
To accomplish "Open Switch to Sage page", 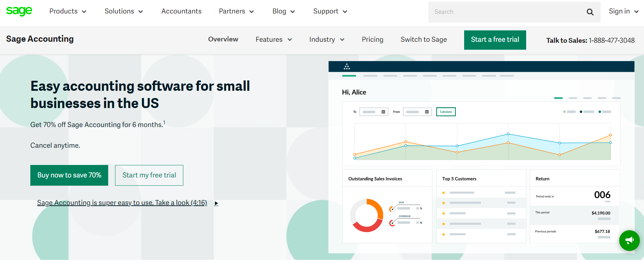I will [423, 40].
